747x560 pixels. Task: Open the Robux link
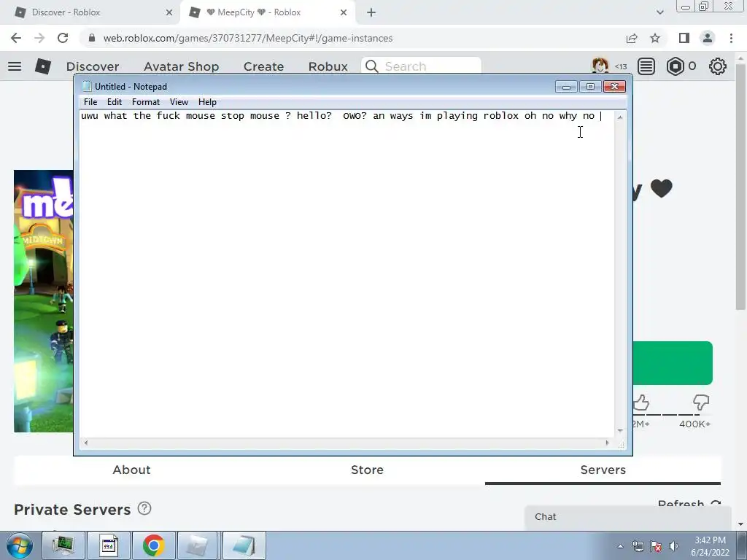[328, 66]
